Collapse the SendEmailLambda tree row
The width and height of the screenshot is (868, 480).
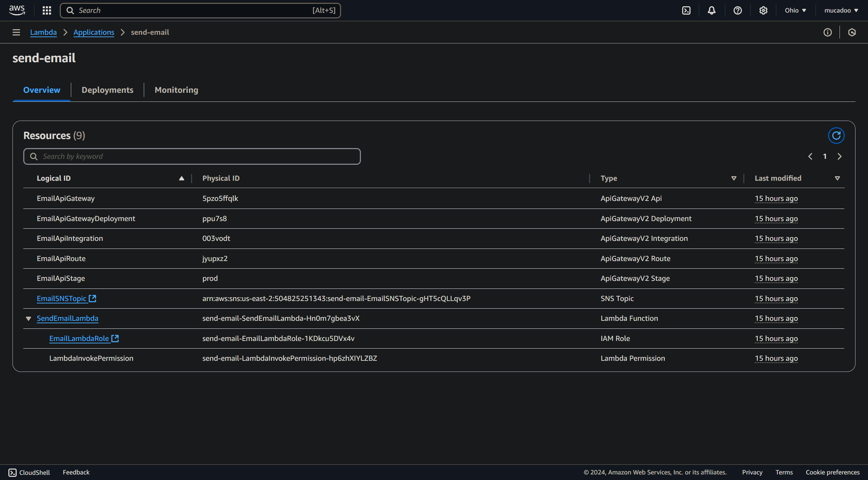pyautogui.click(x=28, y=319)
